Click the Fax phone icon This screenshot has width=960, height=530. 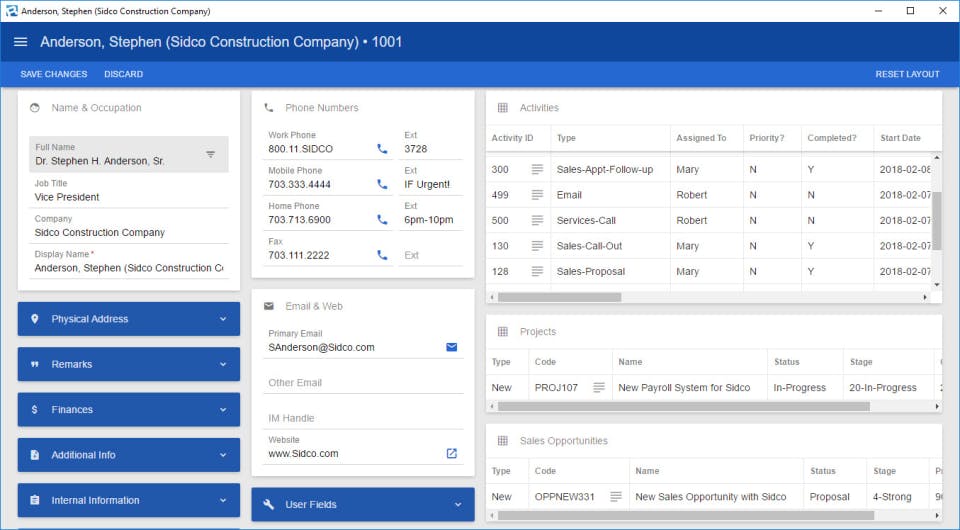pos(382,255)
